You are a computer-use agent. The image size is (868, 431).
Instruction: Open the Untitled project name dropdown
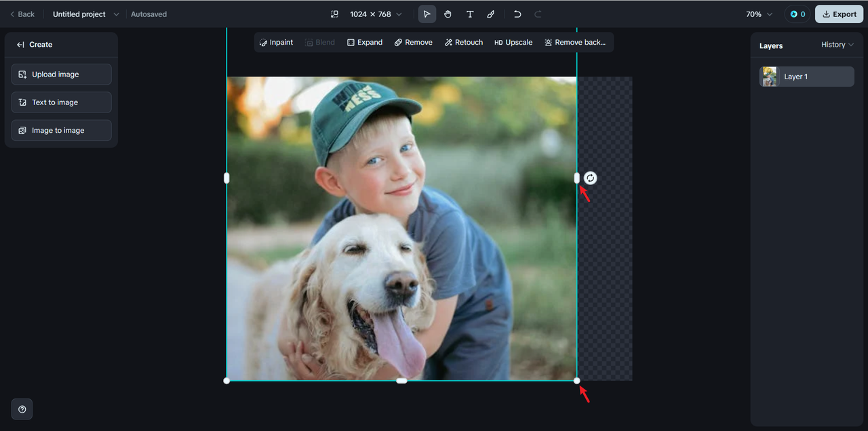point(85,14)
